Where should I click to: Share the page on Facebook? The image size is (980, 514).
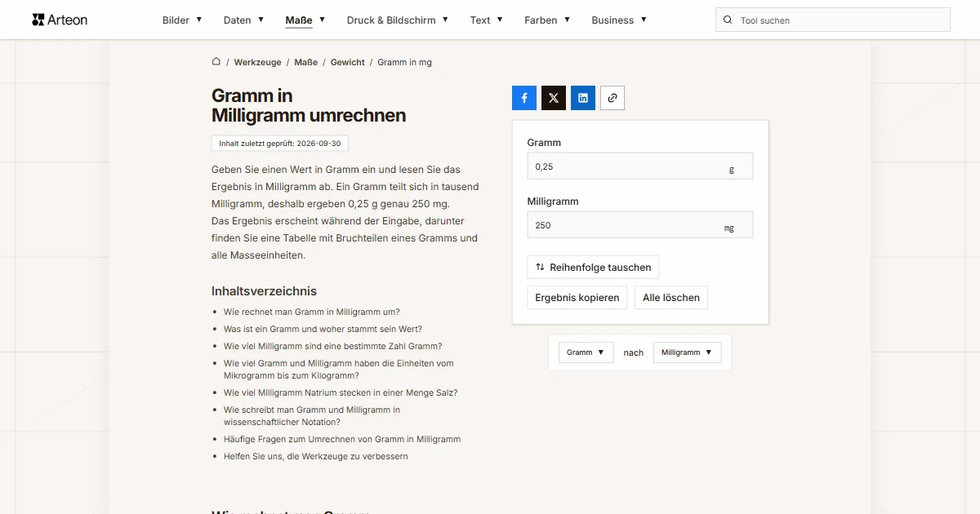click(x=524, y=98)
